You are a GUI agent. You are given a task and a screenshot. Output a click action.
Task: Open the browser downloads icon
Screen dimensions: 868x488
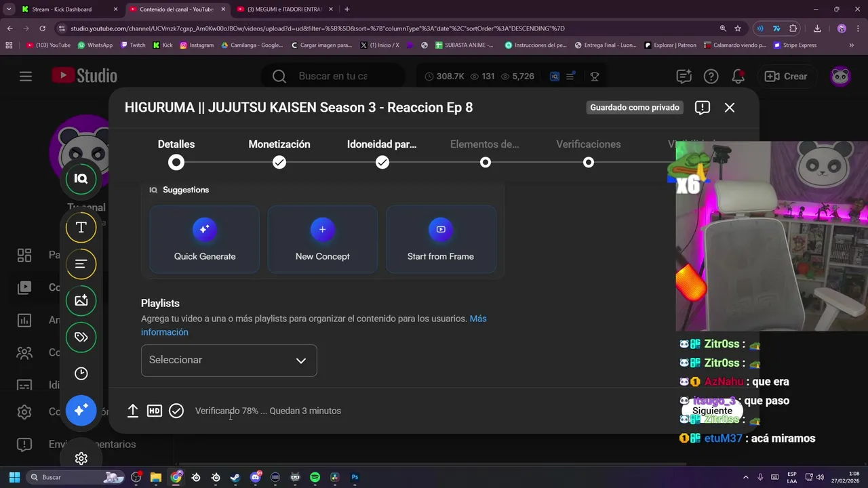tap(817, 28)
